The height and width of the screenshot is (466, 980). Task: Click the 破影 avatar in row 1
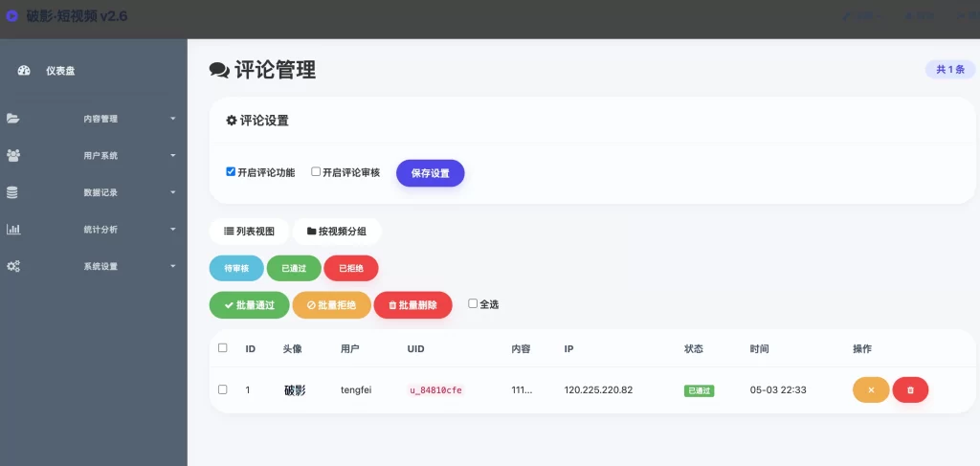point(295,390)
